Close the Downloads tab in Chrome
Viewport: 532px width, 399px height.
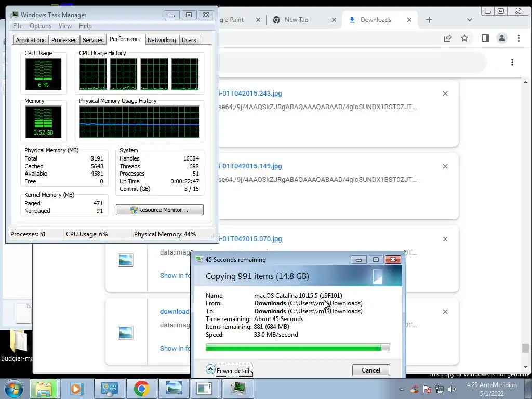409,20
